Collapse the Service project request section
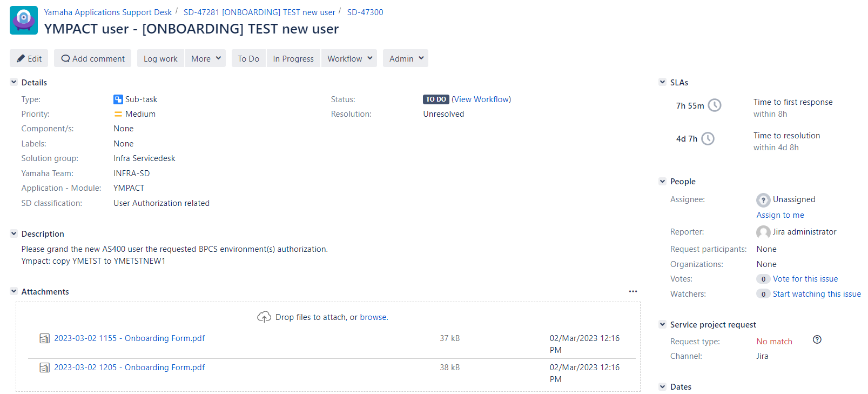 coord(662,324)
